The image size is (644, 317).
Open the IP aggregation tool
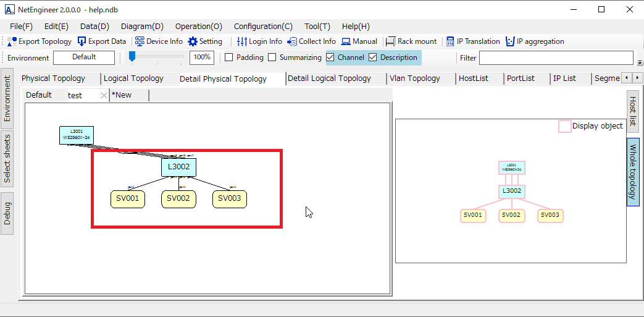point(510,41)
